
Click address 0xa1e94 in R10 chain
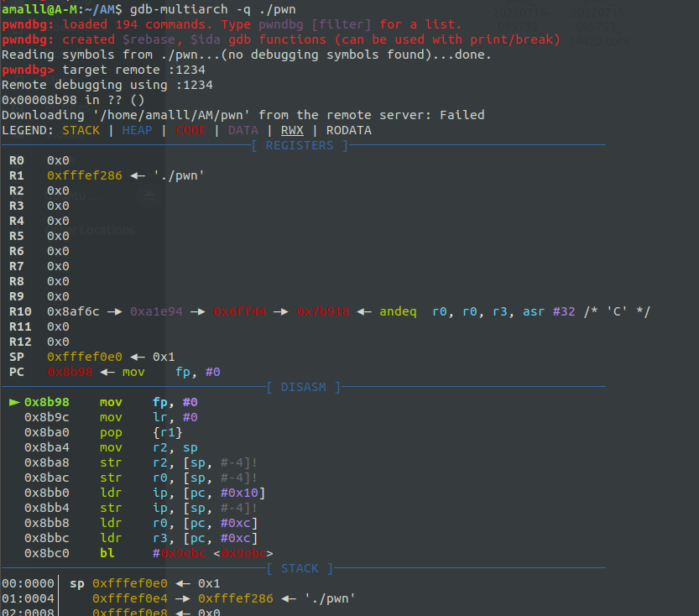(156, 311)
